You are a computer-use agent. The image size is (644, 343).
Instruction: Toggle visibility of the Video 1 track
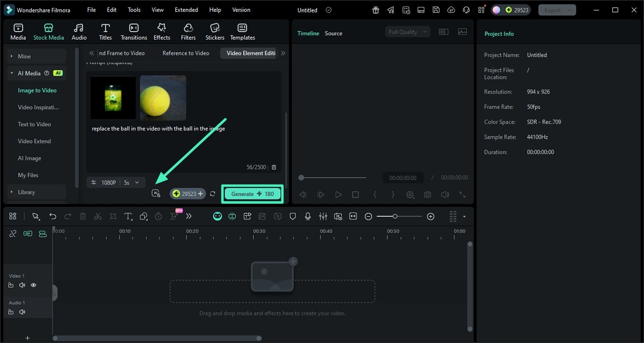[33, 285]
